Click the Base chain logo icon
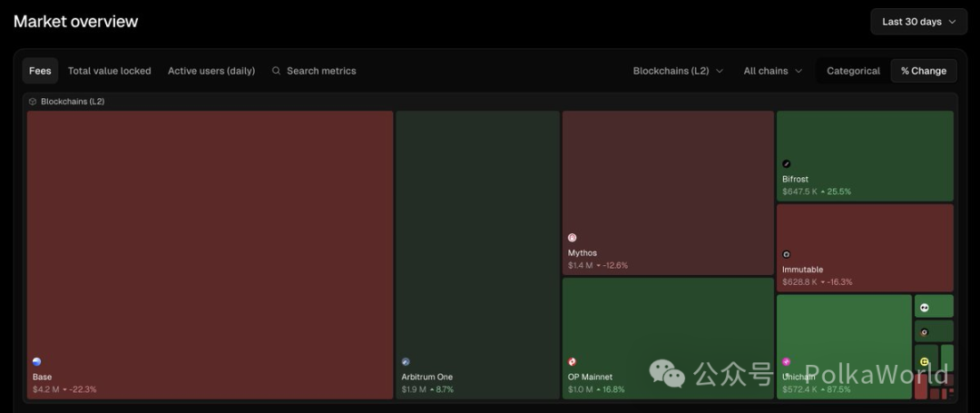This screenshot has height=413, width=980. (x=37, y=362)
